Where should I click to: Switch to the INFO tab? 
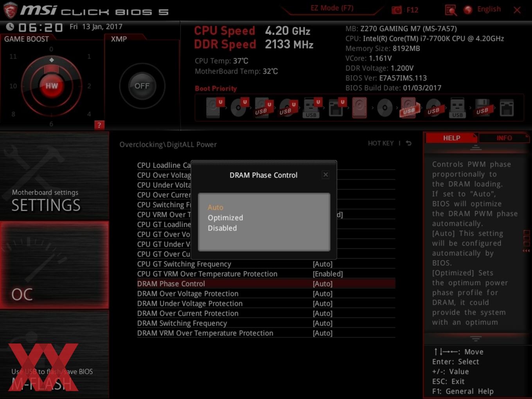click(504, 138)
